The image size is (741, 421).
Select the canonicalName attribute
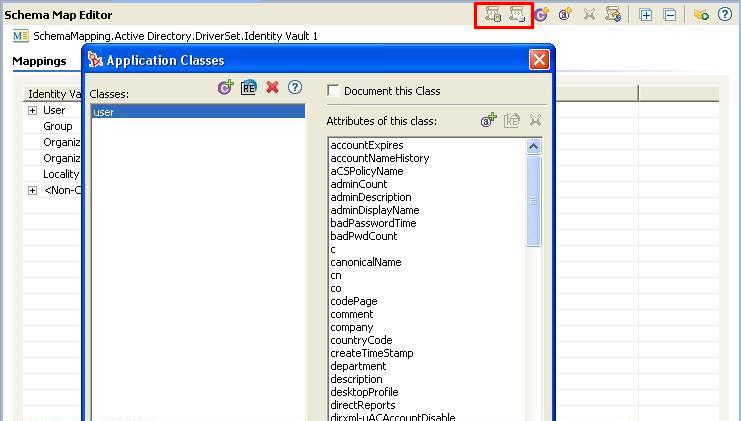pos(365,262)
